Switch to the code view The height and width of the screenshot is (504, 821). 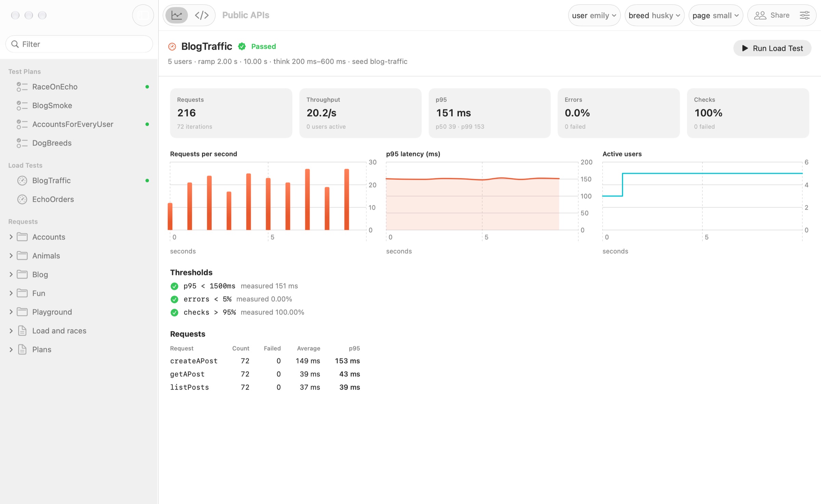coord(202,15)
